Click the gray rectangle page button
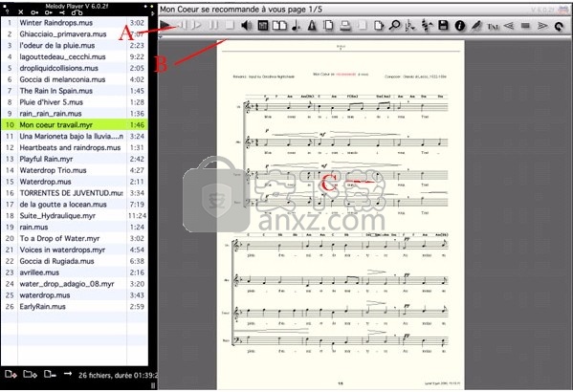This screenshot has height=392, width=573. coord(525,26)
